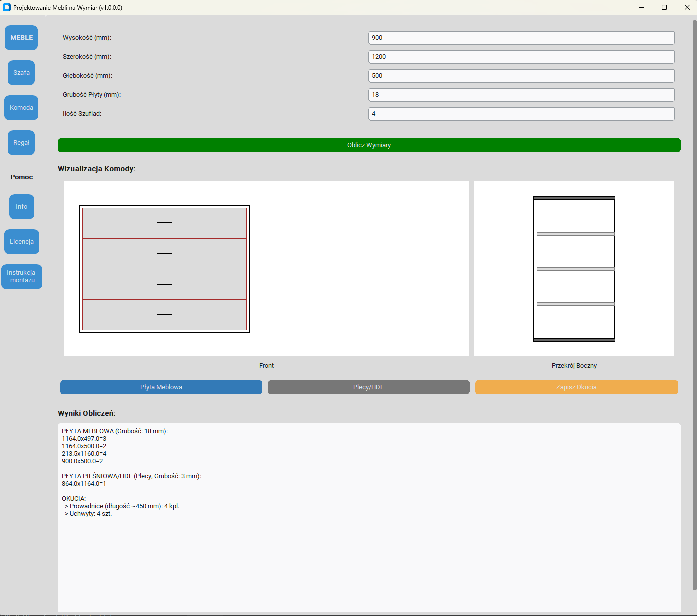
Task: Click the blue Płyta Meblowa button
Action: point(161,387)
